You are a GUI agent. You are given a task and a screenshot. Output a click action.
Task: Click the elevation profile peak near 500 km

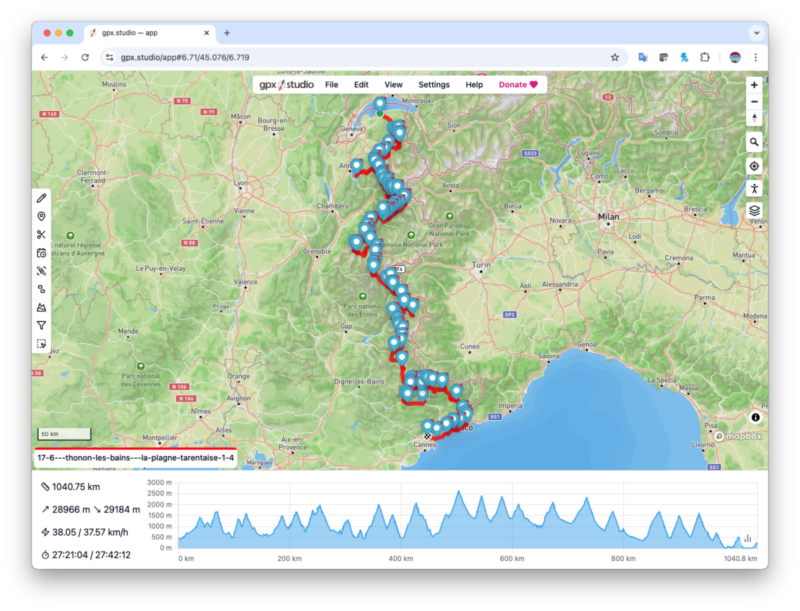click(458, 493)
